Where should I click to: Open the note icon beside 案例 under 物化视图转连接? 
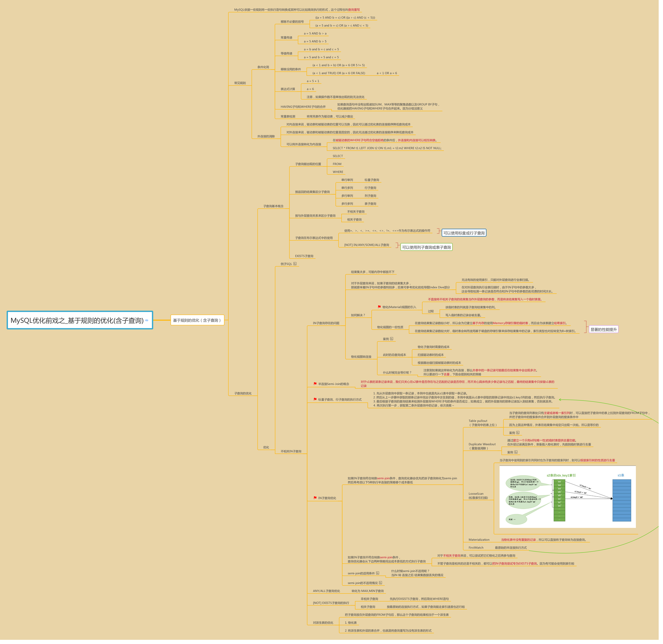tap(394, 341)
